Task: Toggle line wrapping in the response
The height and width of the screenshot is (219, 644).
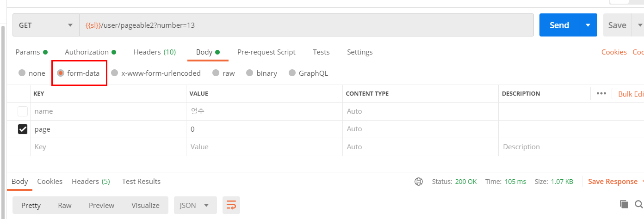Action: (x=231, y=205)
